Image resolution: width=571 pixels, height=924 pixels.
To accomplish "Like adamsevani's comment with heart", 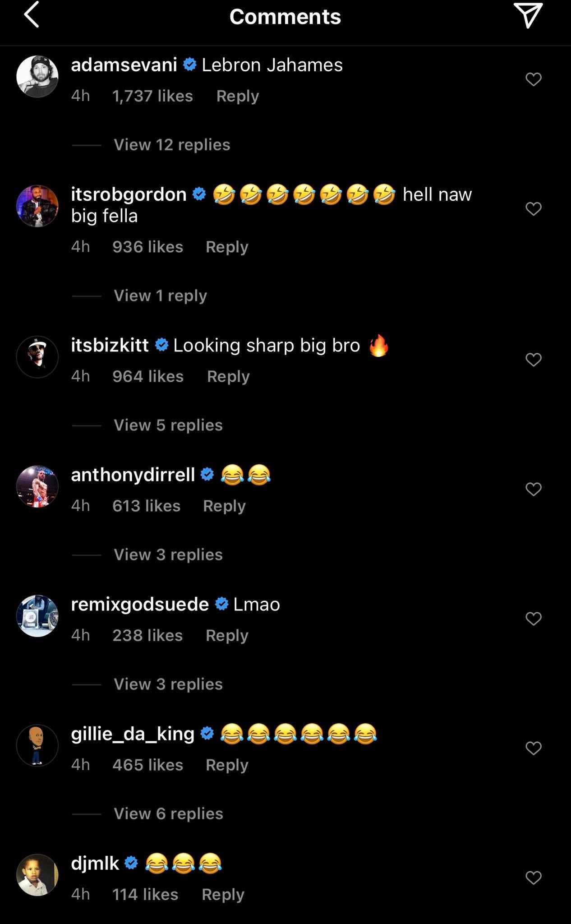I will (x=534, y=79).
